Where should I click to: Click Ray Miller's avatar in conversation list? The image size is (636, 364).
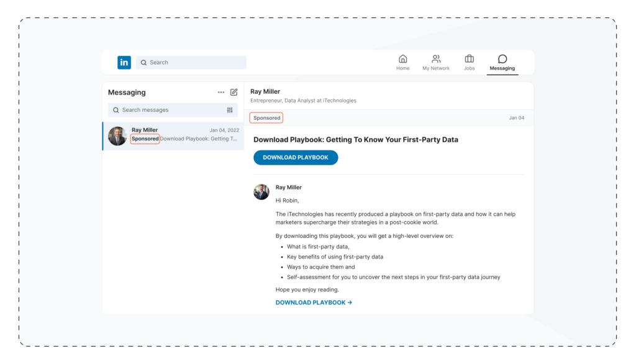[117, 136]
